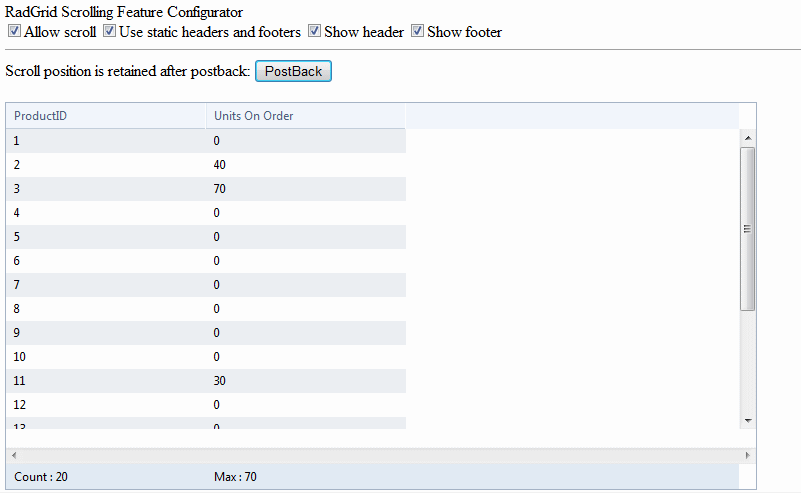Toggle the Allow scroll checkbox
801x493 pixels.
click(x=14, y=32)
